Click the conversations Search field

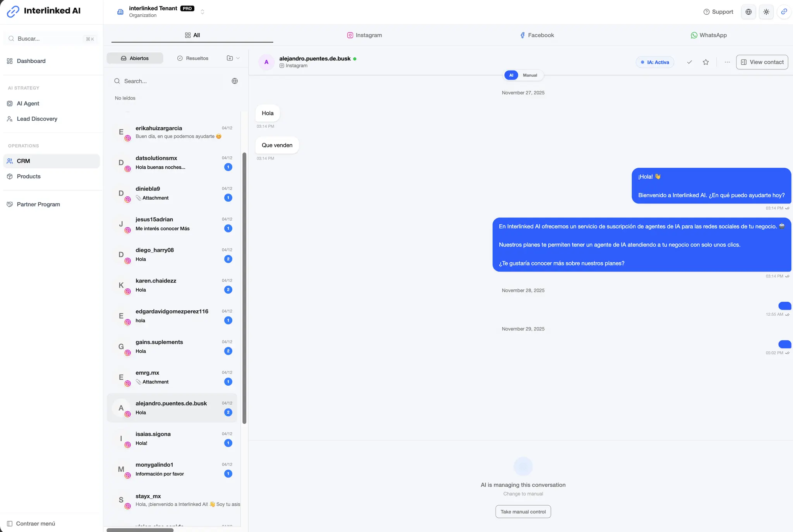[x=170, y=81]
